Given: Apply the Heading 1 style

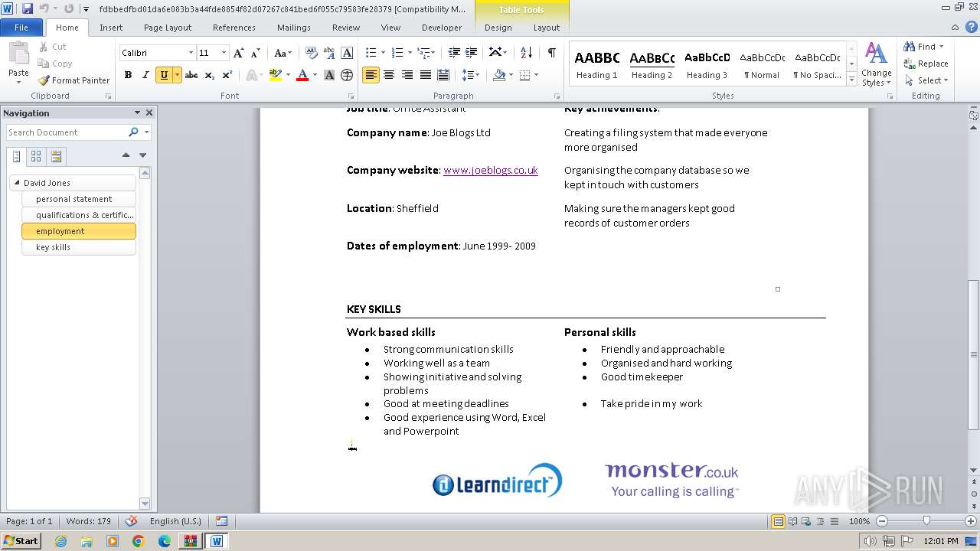Looking at the screenshot, I should point(597,64).
